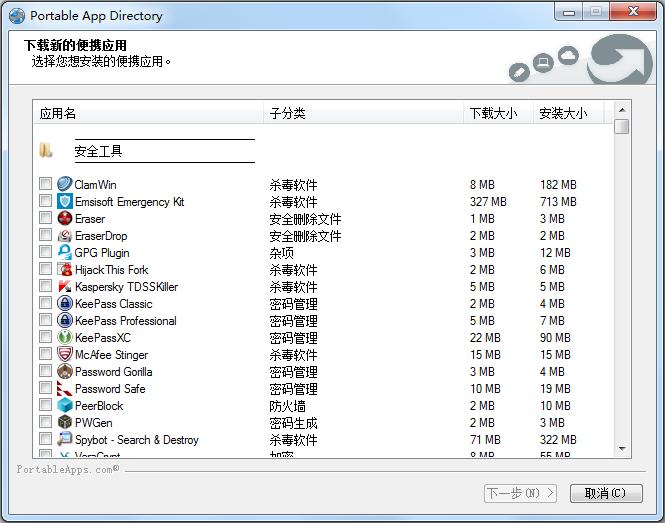The width and height of the screenshot is (665, 523).
Task: Click the 安全工具 category folder icon
Action: pos(46,151)
